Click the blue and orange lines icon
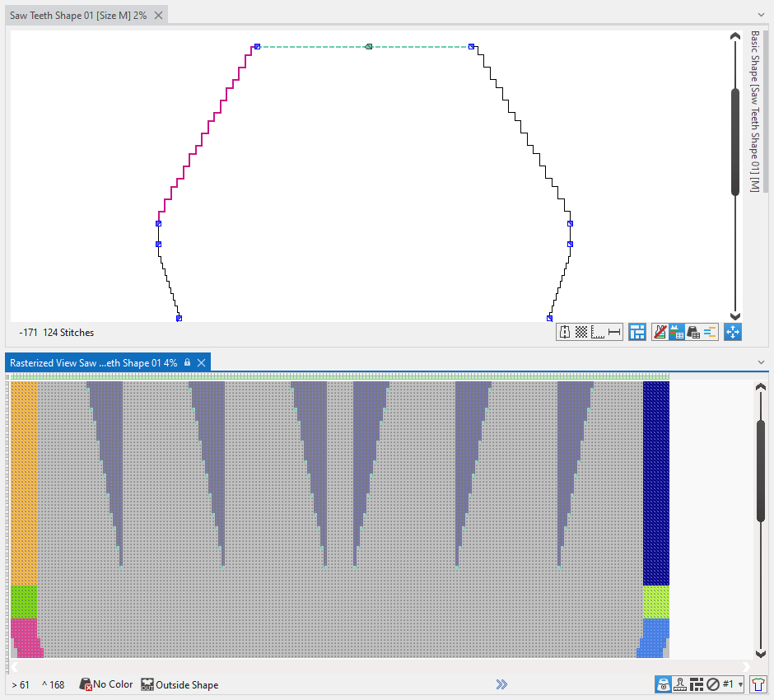This screenshot has height=700, width=774. click(711, 332)
